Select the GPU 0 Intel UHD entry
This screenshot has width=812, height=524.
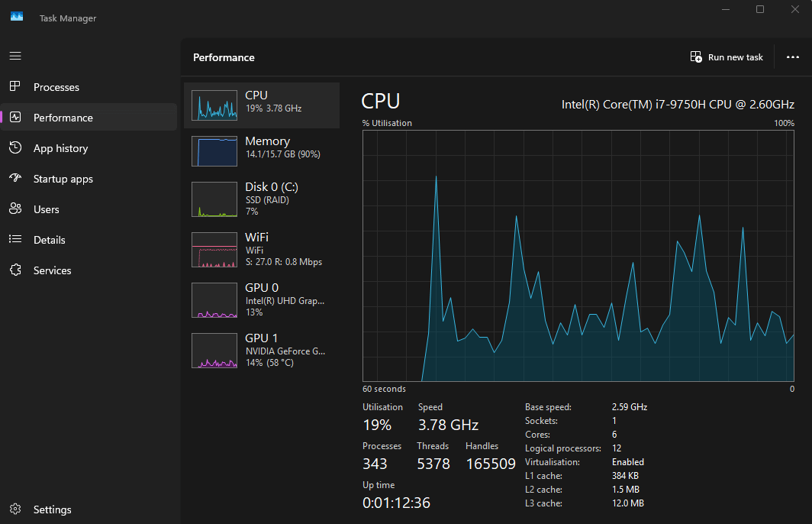(263, 299)
